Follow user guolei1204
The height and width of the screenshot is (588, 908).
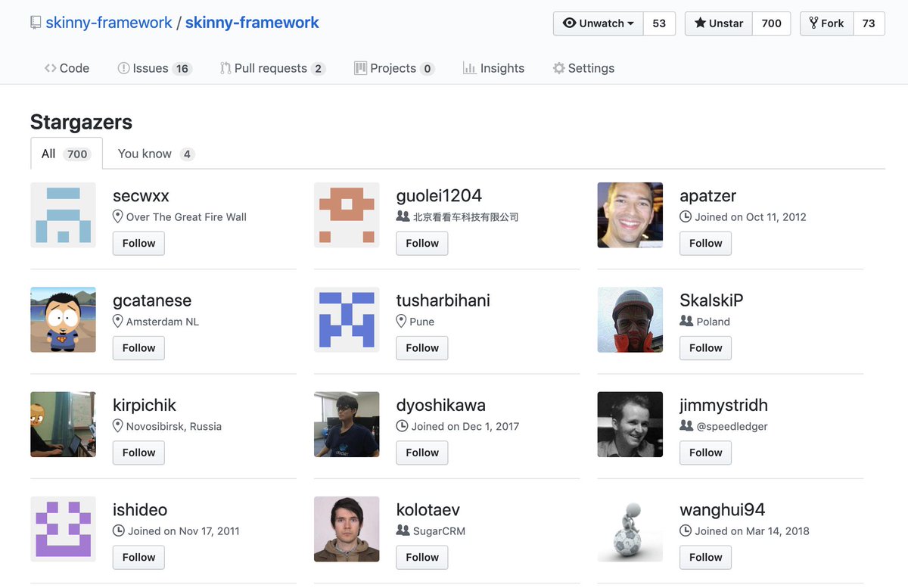(422, 243)
